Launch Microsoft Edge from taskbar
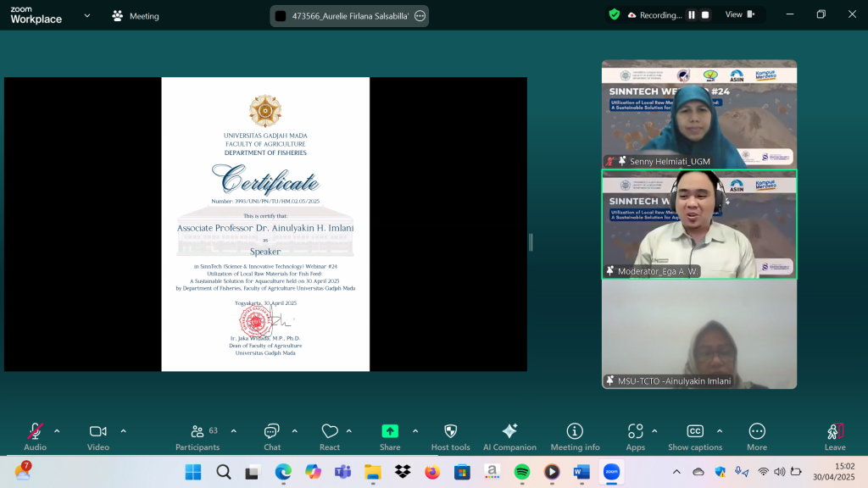 [x=283, y=472]
